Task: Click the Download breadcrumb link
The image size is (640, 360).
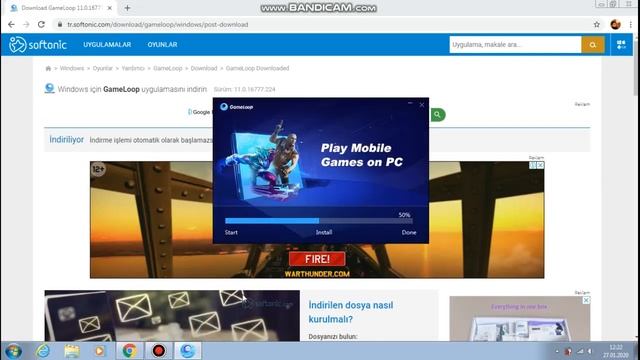Action: point(204,68)
